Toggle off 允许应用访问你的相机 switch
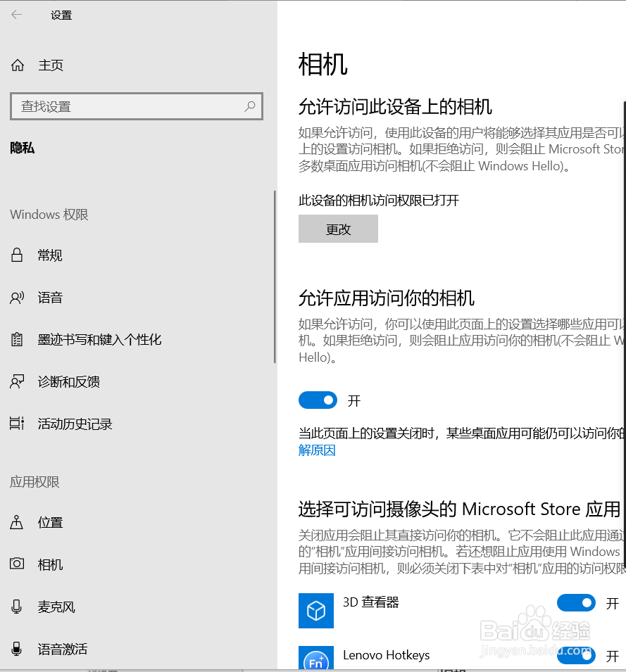Image resolution: width=626 pixels, height=672 pixels. [318, 400]
